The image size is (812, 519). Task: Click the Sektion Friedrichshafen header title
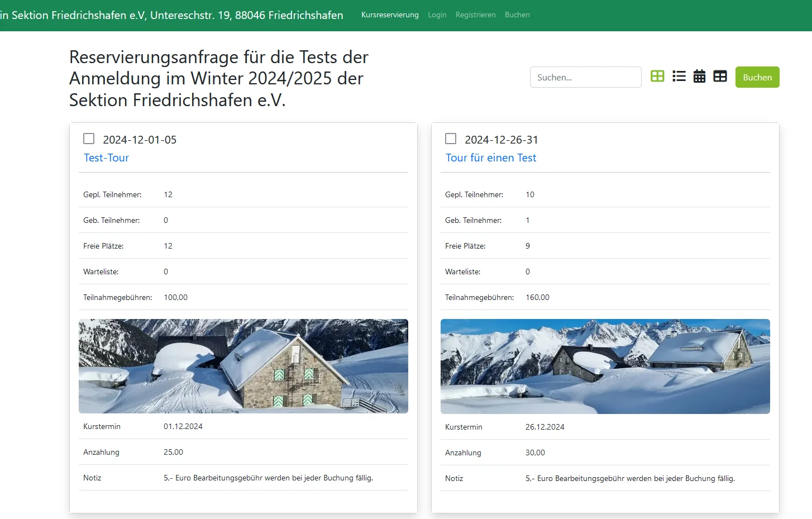click(x=171, y=15)
